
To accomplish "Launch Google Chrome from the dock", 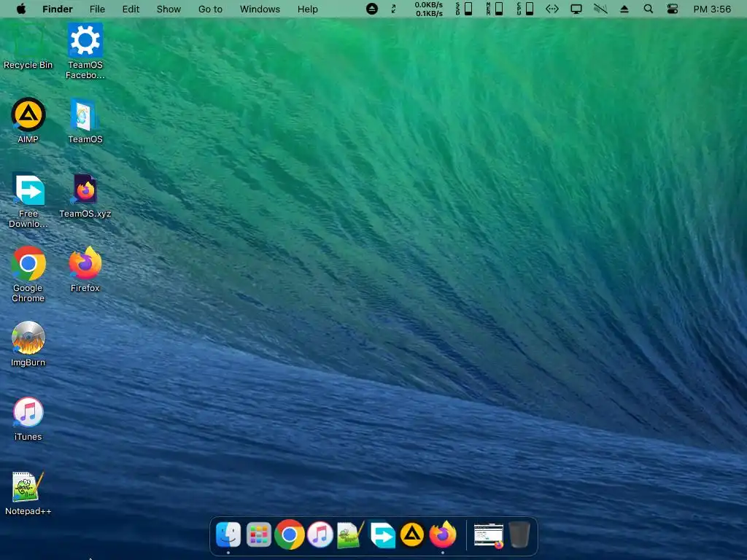I will 289,534.
